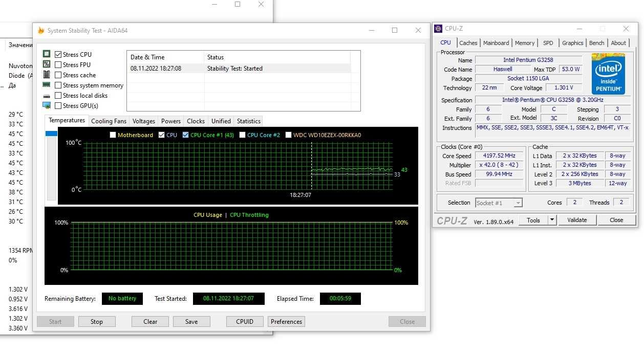Switch to the Cooling Fans tab

click(109, 121)
